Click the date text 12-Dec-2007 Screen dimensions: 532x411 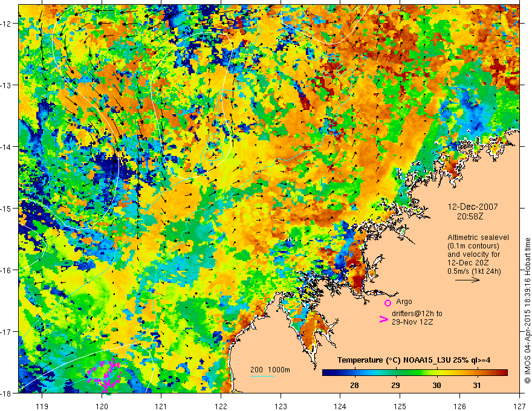point(473,207)
